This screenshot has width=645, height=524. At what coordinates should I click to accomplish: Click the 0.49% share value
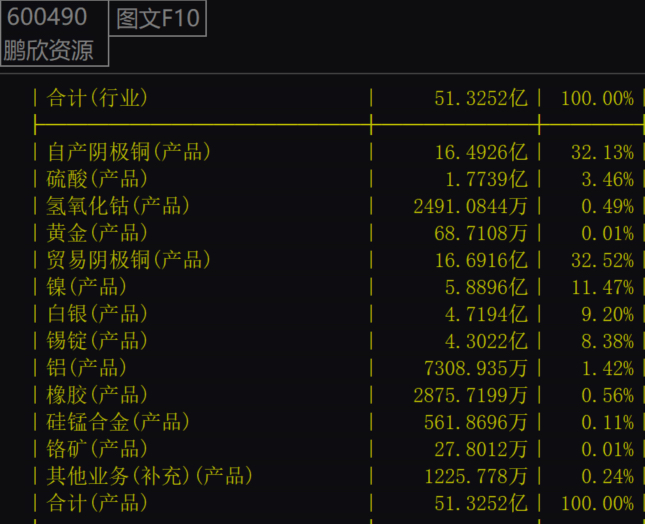tap(608, 206)
